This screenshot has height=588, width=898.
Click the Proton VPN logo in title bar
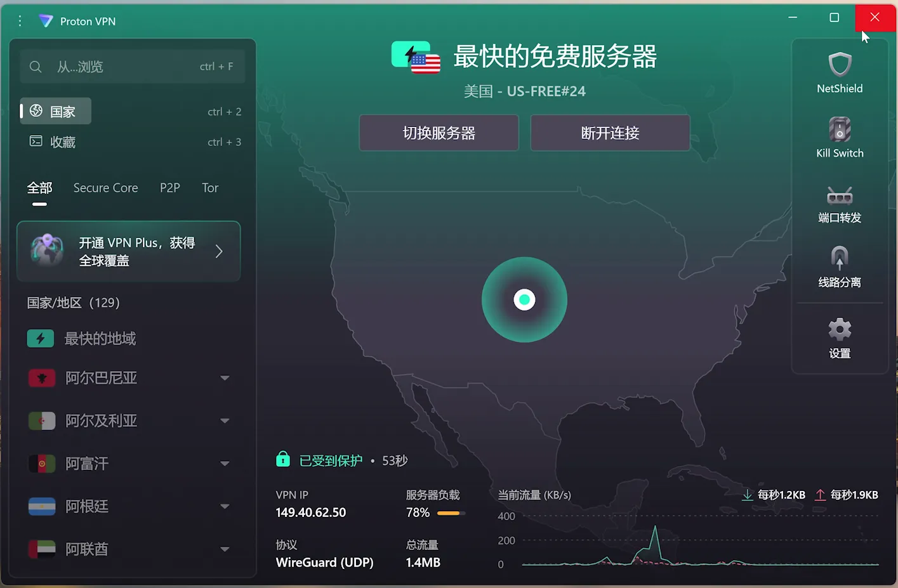tap(46, 21)
